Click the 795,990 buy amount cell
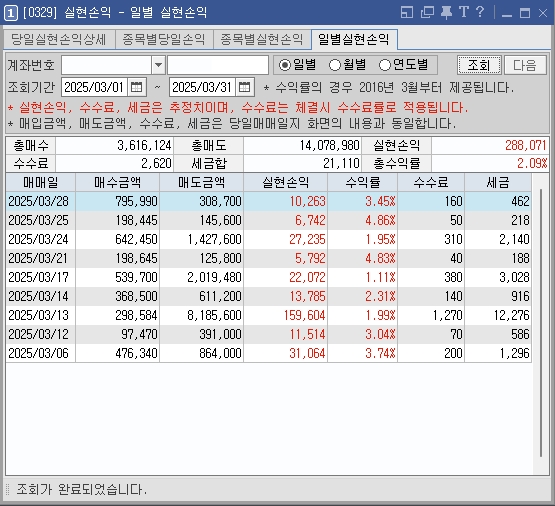 pos(118,201)
